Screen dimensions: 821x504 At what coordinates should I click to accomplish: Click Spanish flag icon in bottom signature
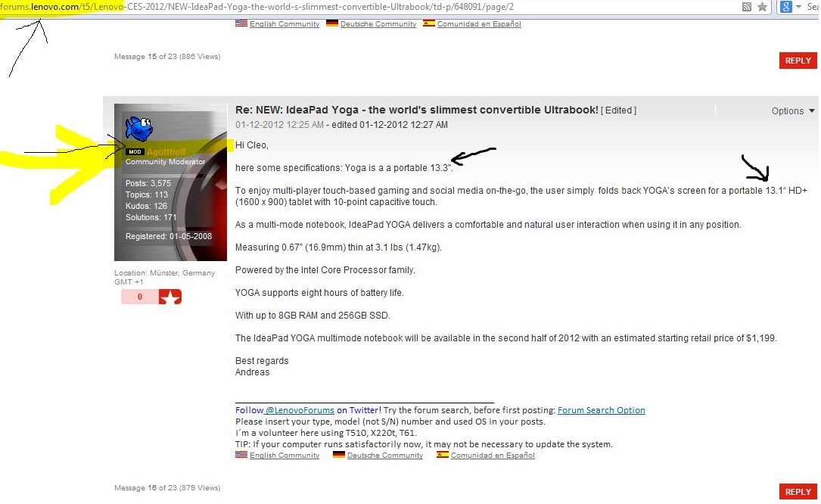click(443, 455)
